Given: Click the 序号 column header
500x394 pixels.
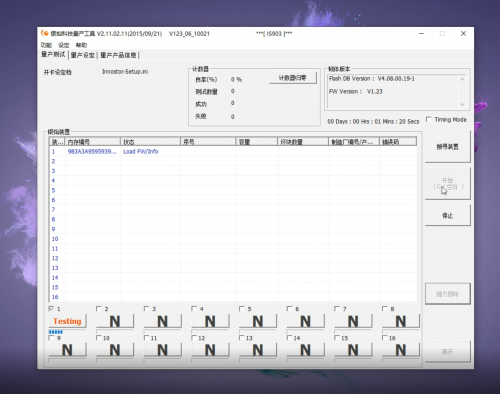Looking at the screenshot, I should pos(208,142).
